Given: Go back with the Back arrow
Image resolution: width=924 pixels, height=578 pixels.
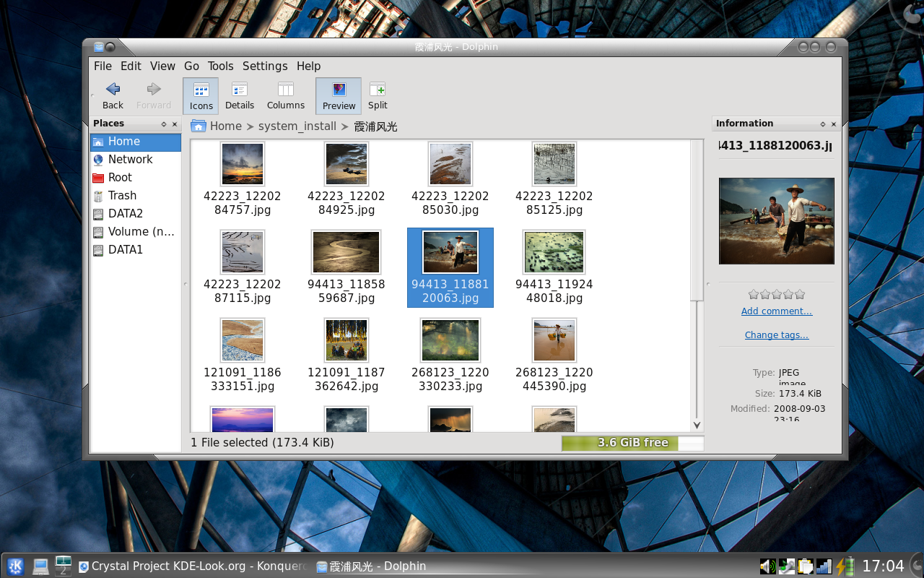Looking at the screenshot, I should [x=113, y=96].
